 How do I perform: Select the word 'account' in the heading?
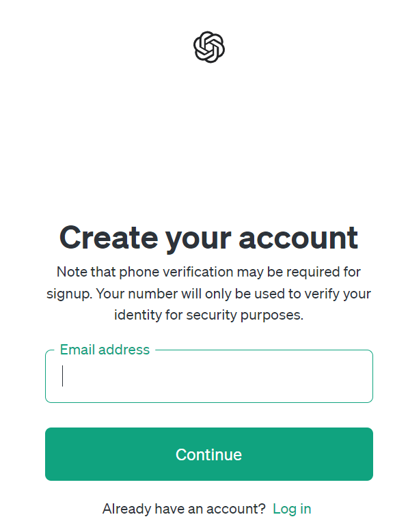(x=299, y=238)
